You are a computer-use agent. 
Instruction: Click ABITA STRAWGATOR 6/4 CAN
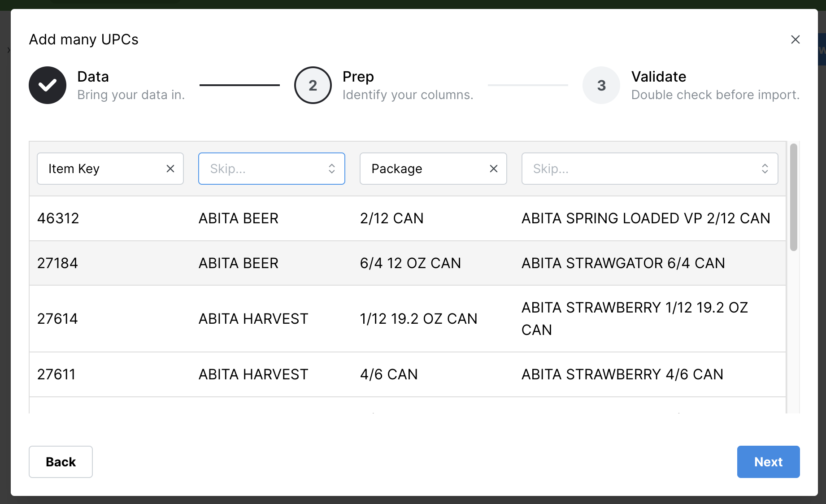click(x=623, y=263)
